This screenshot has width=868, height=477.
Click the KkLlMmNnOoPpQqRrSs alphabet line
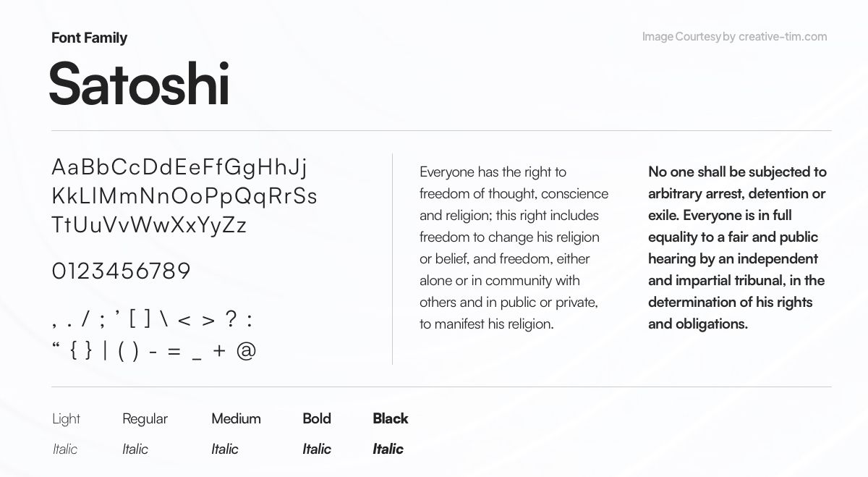tap(184, 196)
